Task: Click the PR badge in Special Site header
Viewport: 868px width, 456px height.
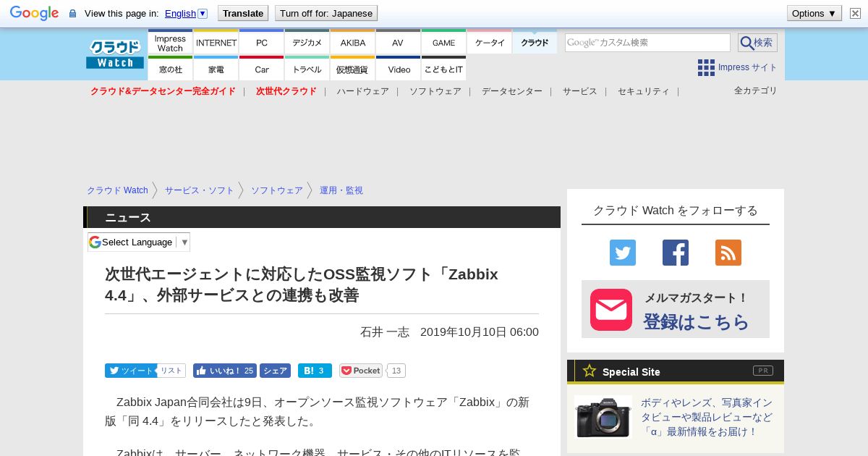Action: coord(762,371)
